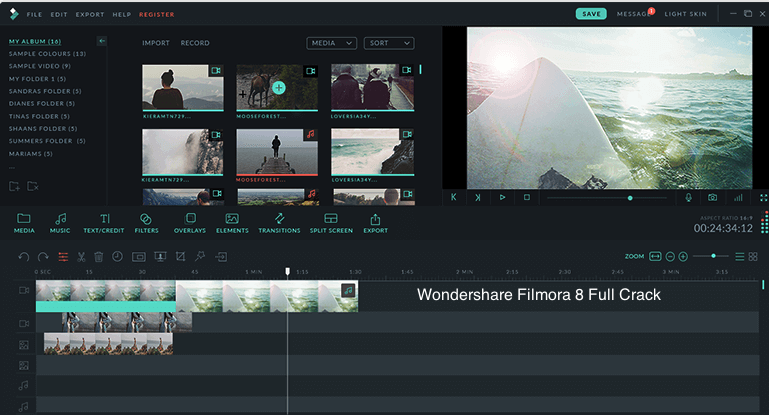The height and width of the screenshot is (415, 769).
Task: Enter fullscreen preview mode
Action: tap(764, 198)
